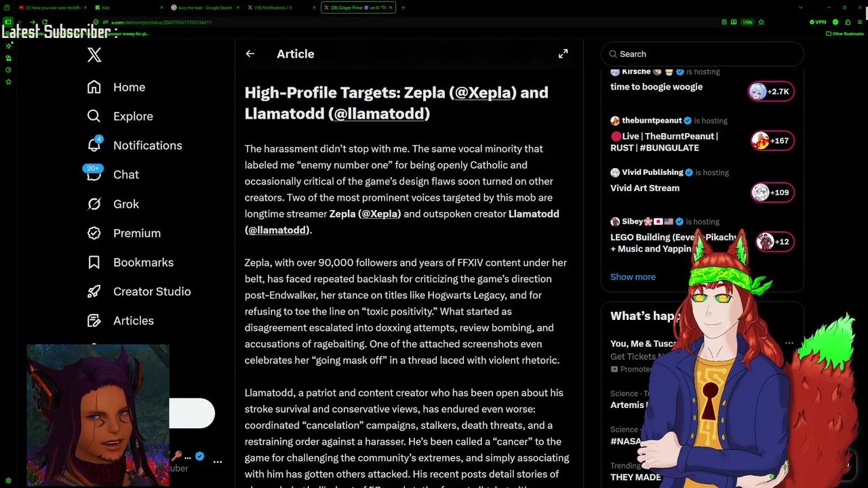868x488 pixels.
Task: Open Other Bookmarks folder
Action: pos(845,34)
